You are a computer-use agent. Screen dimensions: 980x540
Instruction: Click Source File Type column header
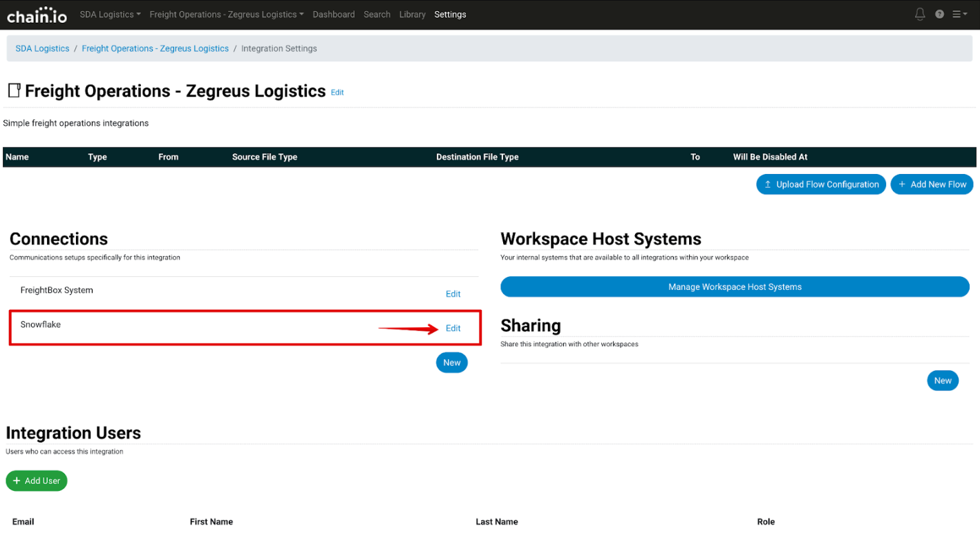point(265,157)
